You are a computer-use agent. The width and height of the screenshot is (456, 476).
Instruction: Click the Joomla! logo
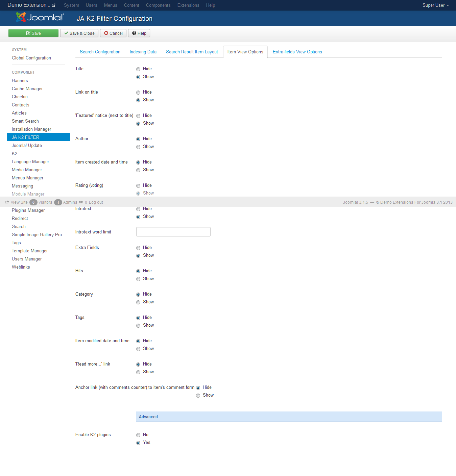tap(40, 17)
